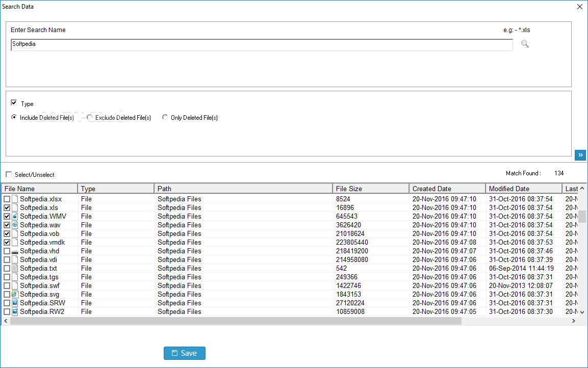Click file size 223805440 cell
The width and height of the screenshot is (588, 368).
(352, 243)
